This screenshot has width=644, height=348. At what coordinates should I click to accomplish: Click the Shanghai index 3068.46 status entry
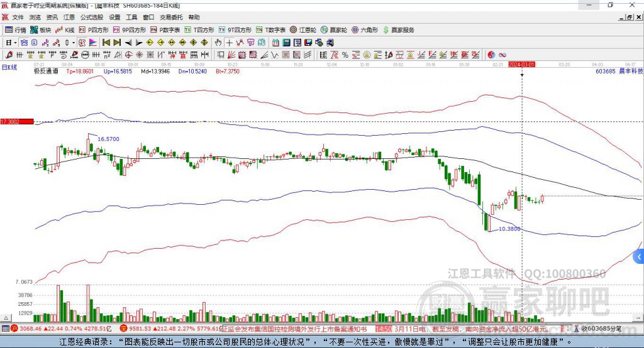click(61, 329)
